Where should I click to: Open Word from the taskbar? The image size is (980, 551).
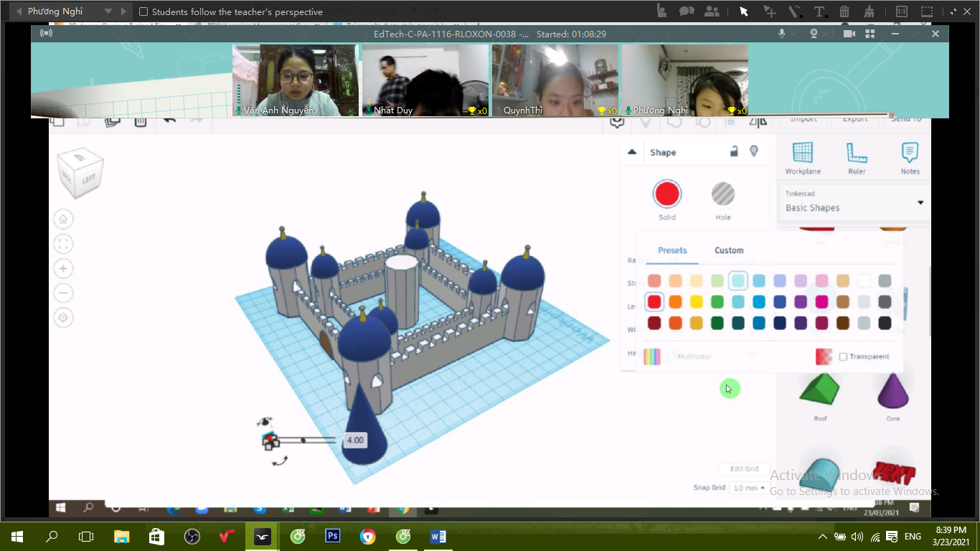click(x=438, y=536)
